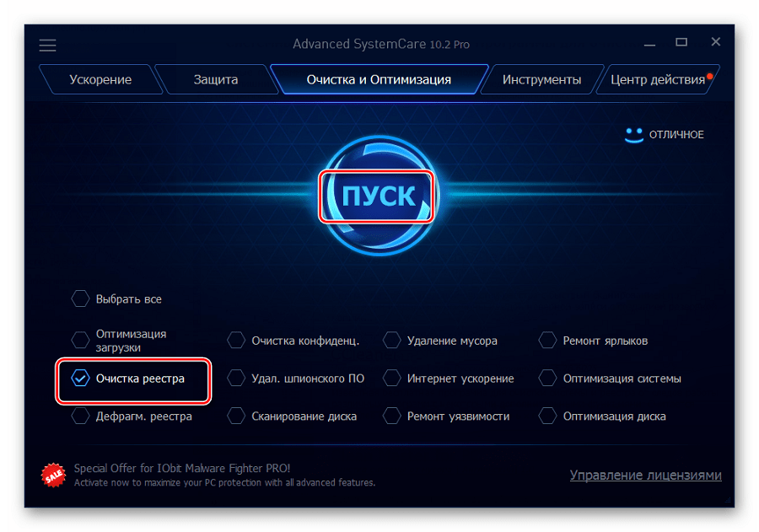Click the red SALE badge icon
Image resolution: width=759 pixels, height=532 pixels.
[x=53, y=475]
